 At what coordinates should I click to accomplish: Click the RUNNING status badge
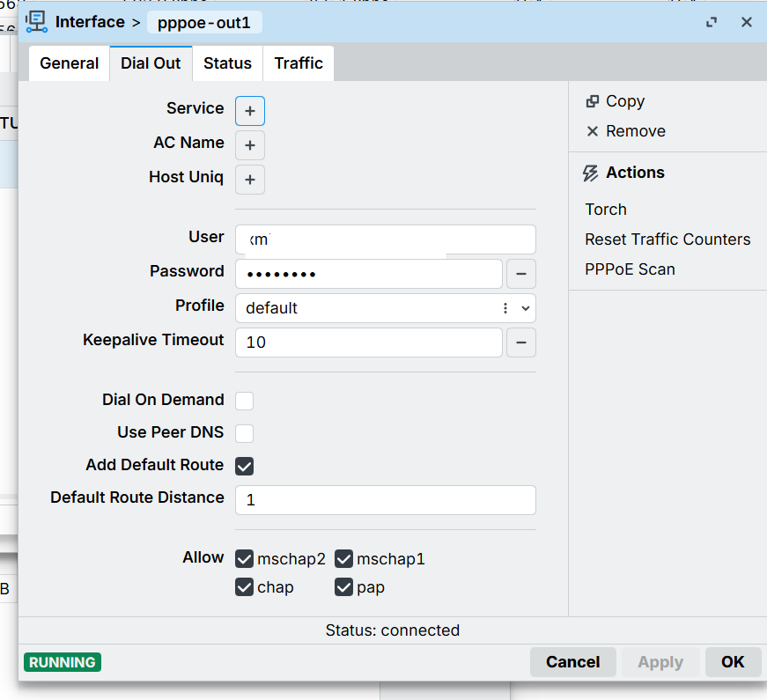(63, 662)
